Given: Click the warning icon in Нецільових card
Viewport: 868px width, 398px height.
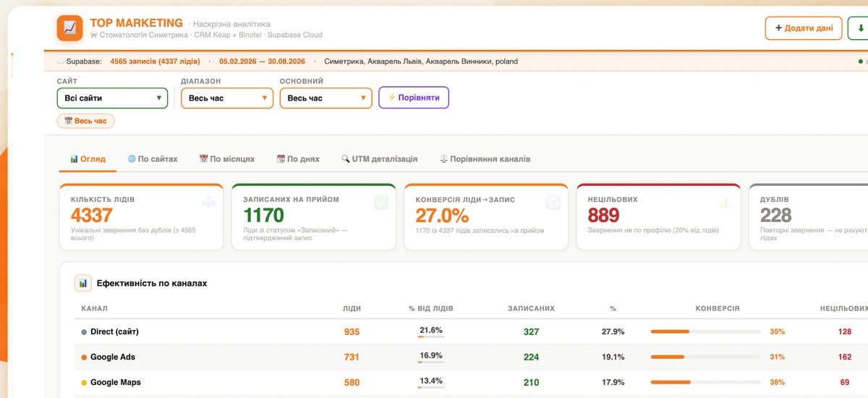Looking at the screenshot, I should (x=726, y=203).
